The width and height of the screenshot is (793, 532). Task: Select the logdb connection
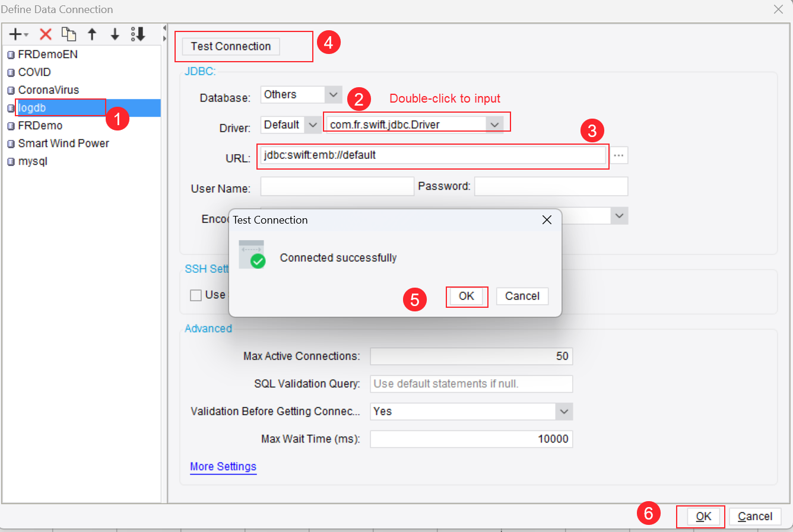[x=81, y=108]
